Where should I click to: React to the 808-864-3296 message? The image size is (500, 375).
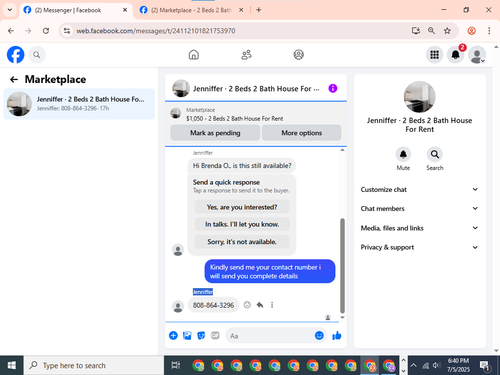coord(247,305)
